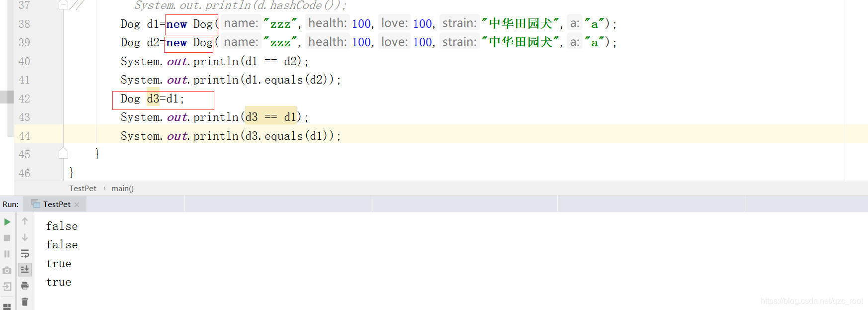Viewport: 868px width, 310px height.
Task: Click line number 44 in gutter
Action: click(24, 136)
